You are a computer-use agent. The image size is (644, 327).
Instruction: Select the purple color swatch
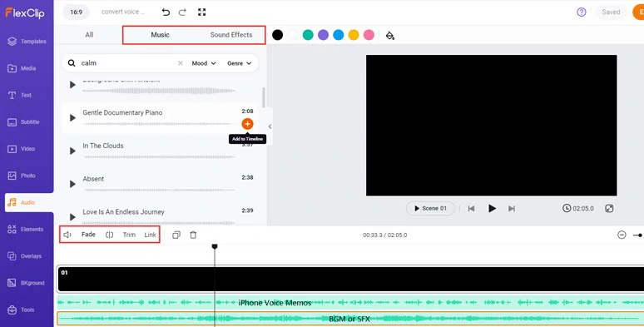(323, 35)
